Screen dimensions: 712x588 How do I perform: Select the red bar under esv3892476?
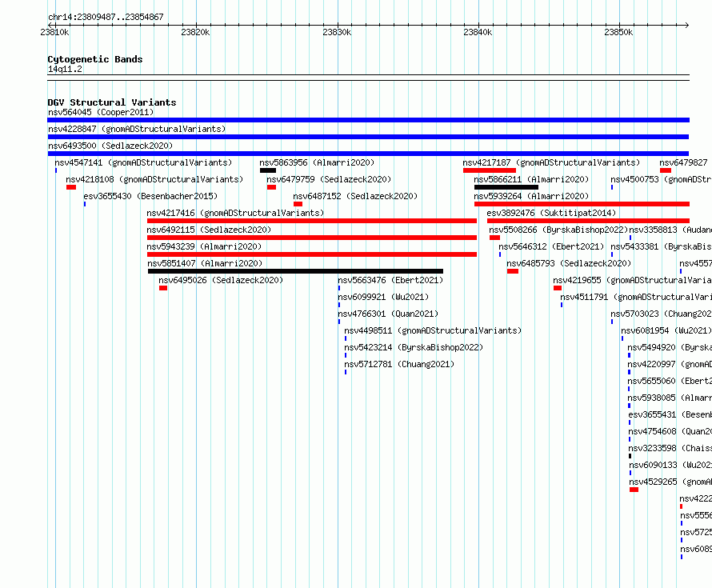589,221
